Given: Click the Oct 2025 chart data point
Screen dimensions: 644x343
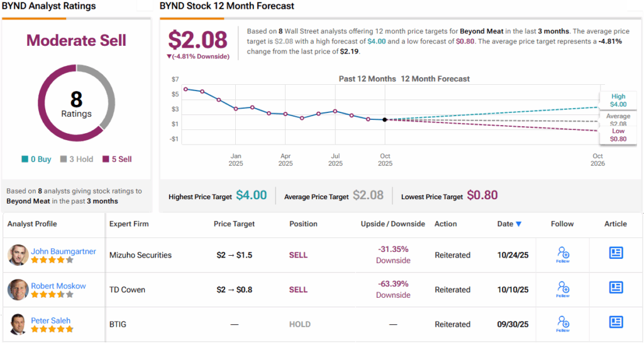Looking at the screenshot, I should [385, 119].
